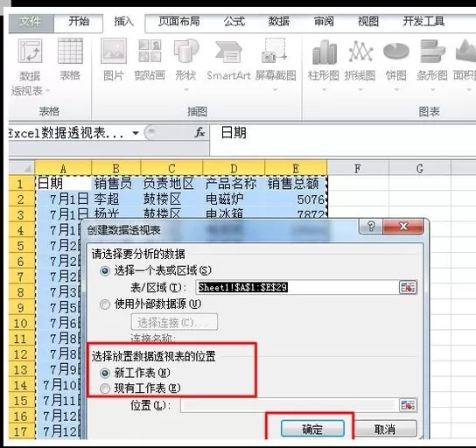Expand the 折线图 dropdown arrow

[360, 89]
